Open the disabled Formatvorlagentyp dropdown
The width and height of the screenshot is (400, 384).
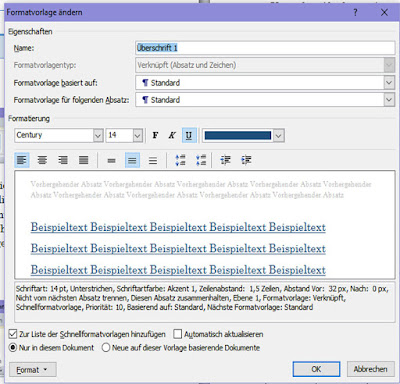pyautogui.click(x=389, y=65)
